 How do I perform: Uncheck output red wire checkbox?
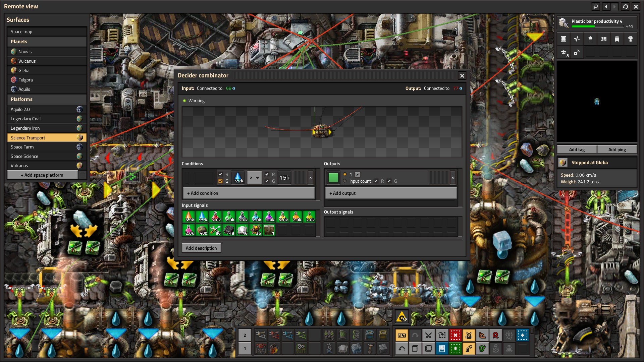tap(376, 181)
